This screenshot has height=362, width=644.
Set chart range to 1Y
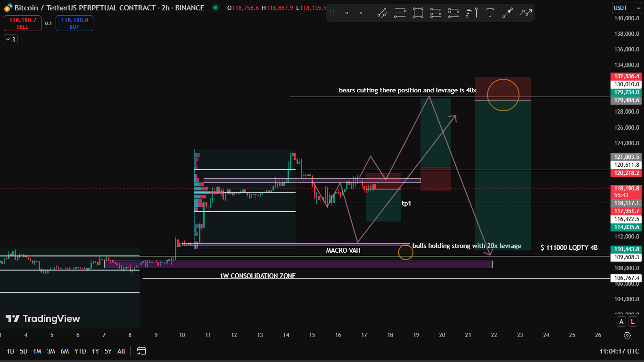pyautogui.click(x=95, y=351)
